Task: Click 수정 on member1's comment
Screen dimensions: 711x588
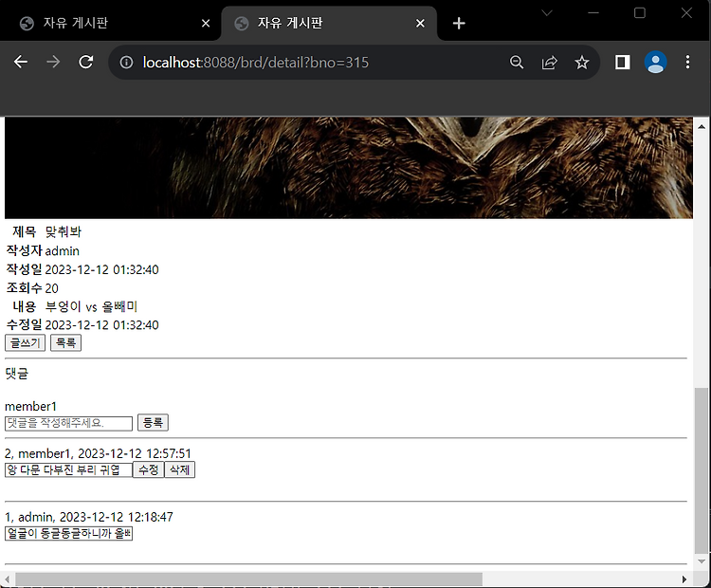Action: (x=148, y=469)
